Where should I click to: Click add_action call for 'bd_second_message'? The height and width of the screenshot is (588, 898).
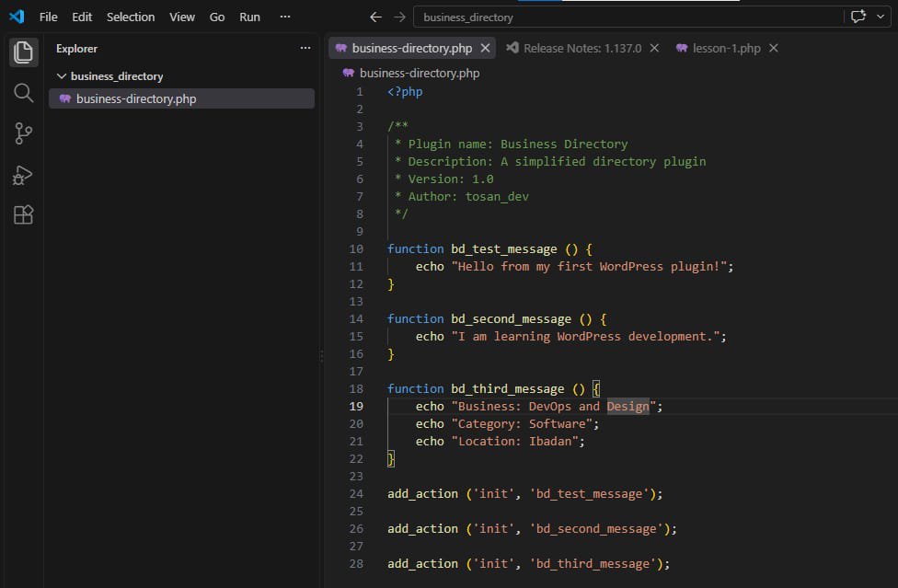coord(532,528)
